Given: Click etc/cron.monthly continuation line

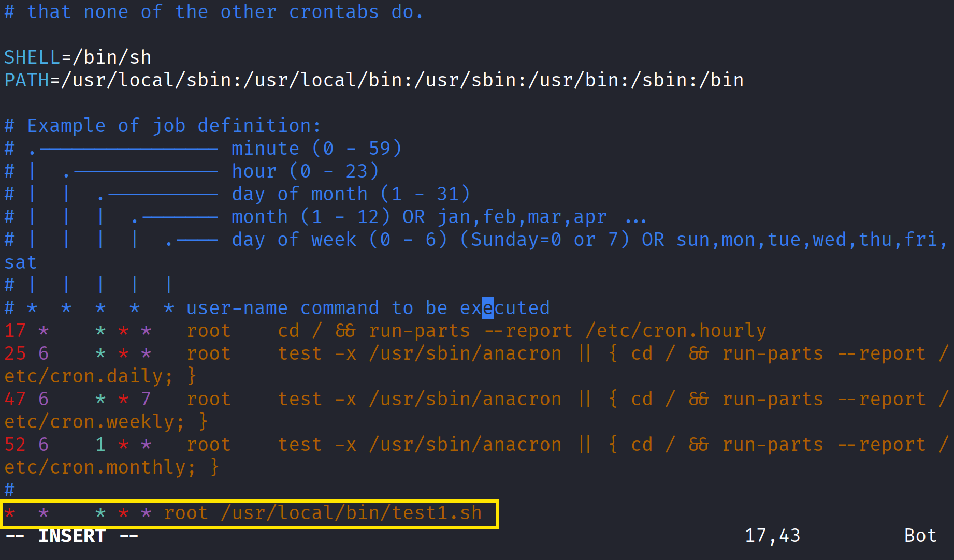Looking at the screenshot, I should point(112,467).
